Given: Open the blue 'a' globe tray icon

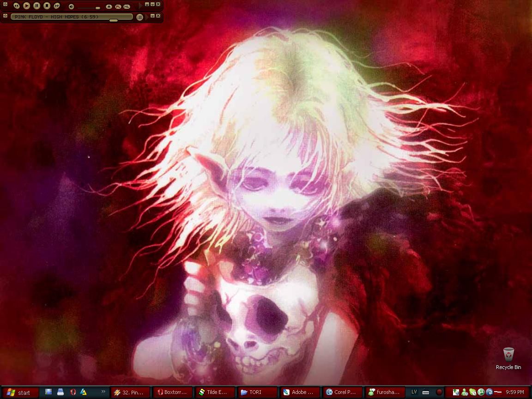Looking at the screenshot, I should [x=490, y=392].
